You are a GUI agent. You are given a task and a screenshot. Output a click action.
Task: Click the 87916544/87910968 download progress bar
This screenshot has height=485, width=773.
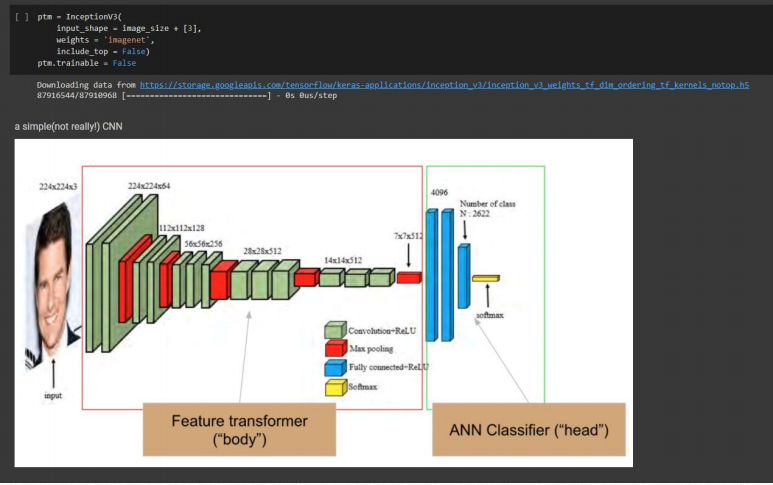tap(196, 96)
